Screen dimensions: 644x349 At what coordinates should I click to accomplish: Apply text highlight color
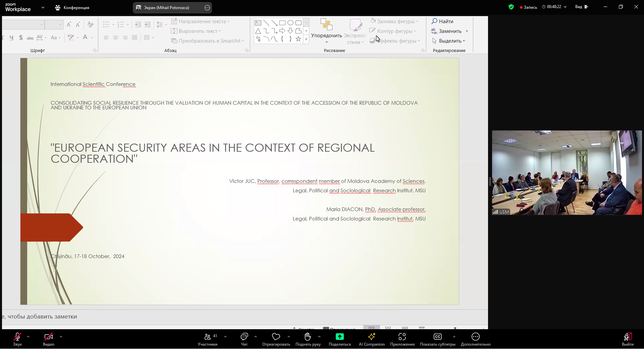71,38
